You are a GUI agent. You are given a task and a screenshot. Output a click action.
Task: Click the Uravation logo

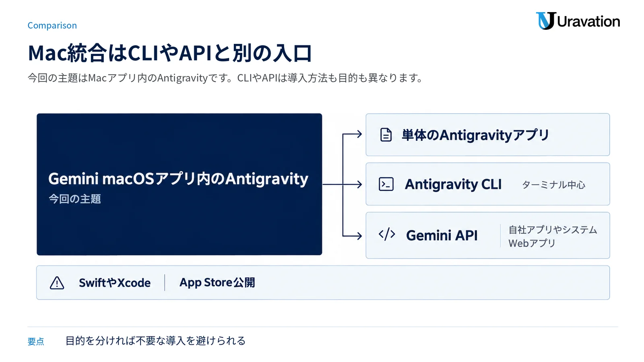pyautogui.click(x=578, y=21)
